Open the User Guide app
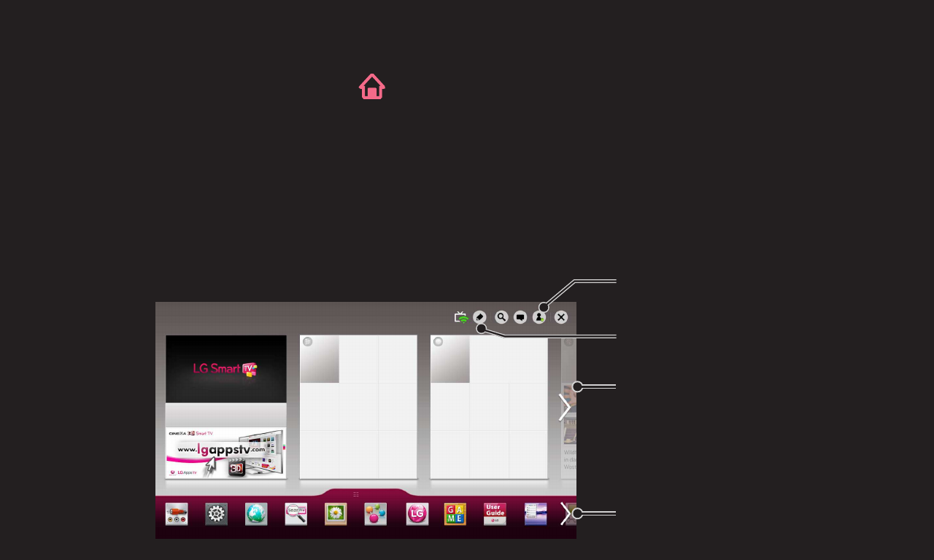Image resolution: width=934 pixels, height=560 pixels. pos(495,513)
